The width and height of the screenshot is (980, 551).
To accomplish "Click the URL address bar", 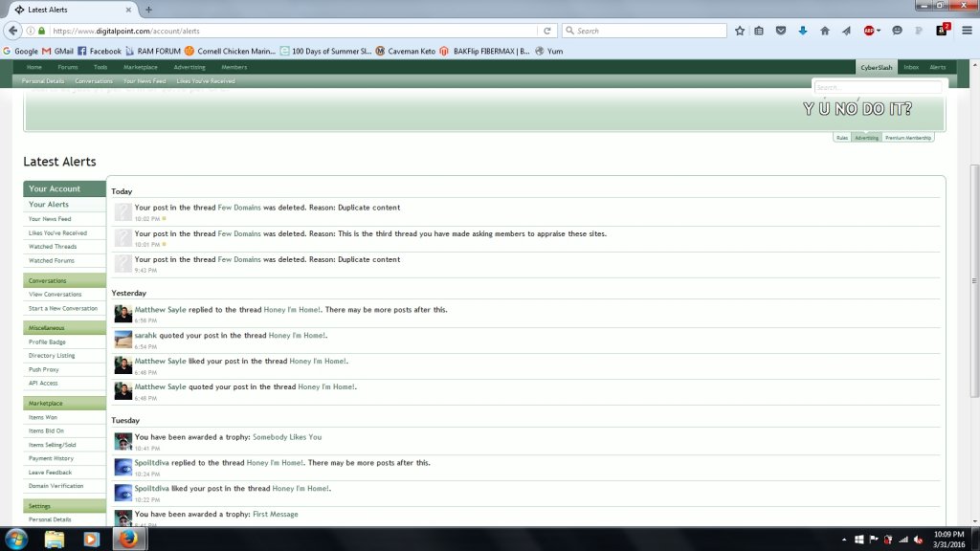I will [294, 31].
